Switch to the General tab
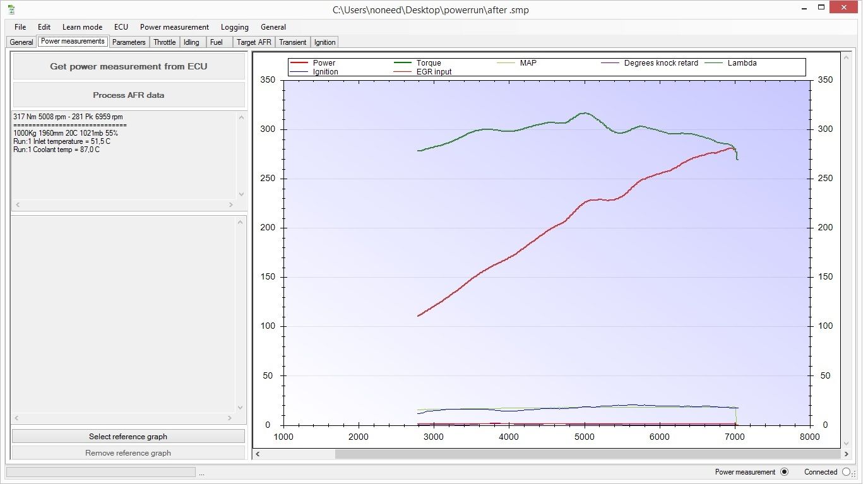The height and width of the screenshot is (484, 868). 21,42
